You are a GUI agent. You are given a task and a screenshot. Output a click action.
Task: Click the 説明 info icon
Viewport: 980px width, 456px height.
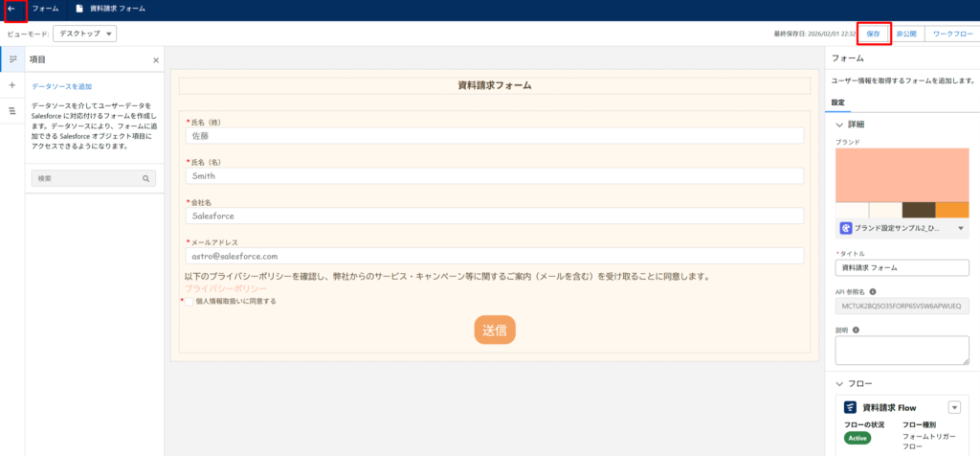tap(855, 330)
